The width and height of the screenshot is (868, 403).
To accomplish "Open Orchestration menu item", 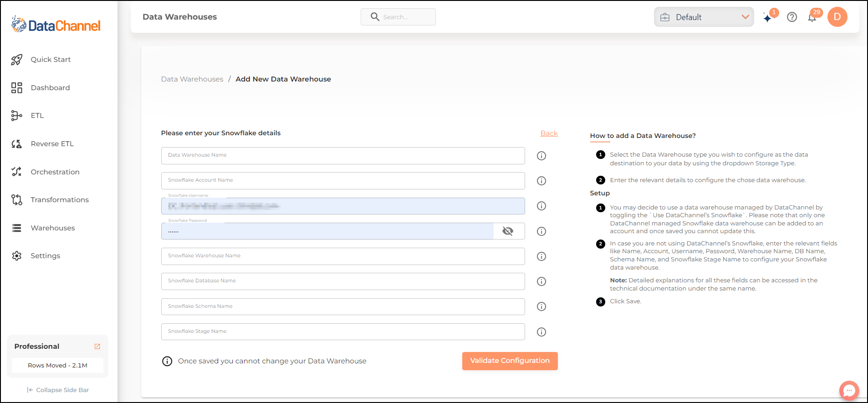I will point(55,172).
